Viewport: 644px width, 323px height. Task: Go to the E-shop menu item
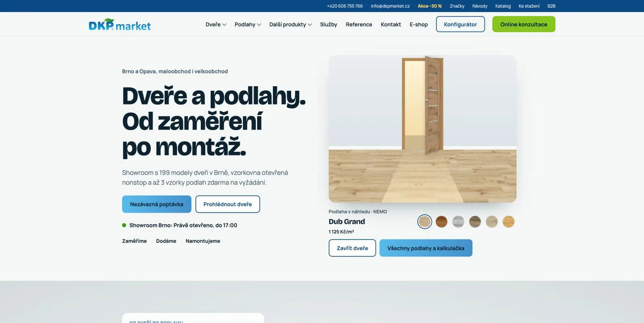(x=419, y=25)
